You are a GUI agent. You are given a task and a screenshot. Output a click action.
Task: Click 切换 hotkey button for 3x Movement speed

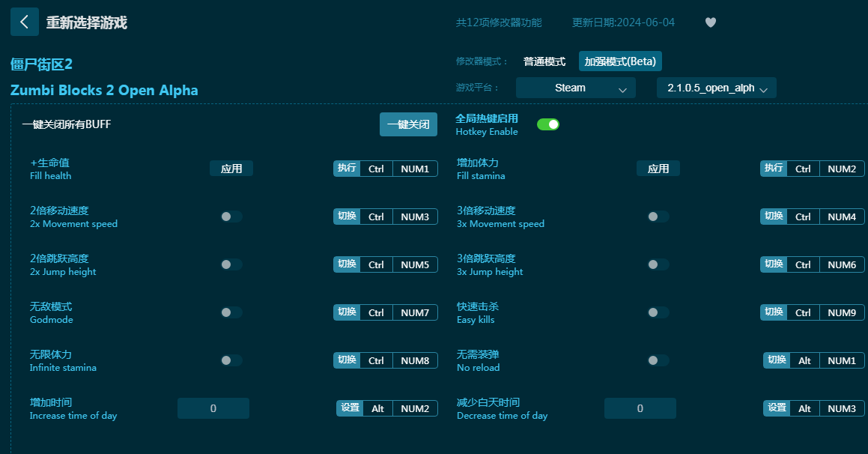click(x=774, y=217)
